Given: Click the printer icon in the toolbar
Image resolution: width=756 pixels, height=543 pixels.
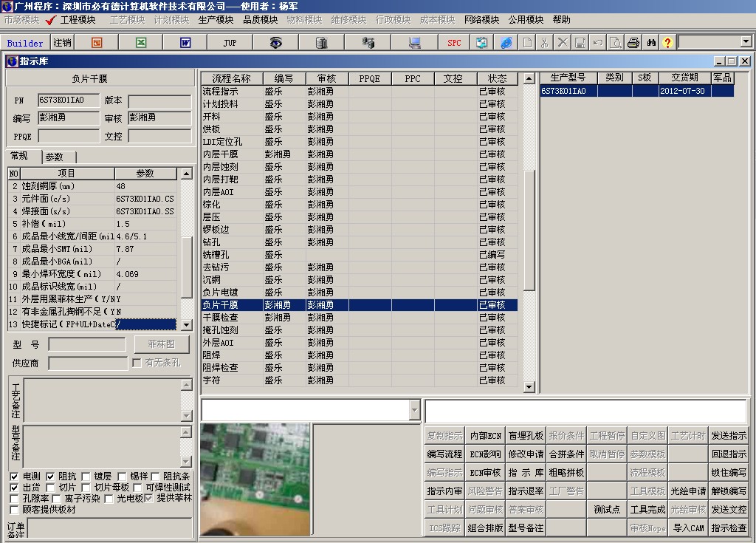Looking at the screenshot, I should (633, 42).
